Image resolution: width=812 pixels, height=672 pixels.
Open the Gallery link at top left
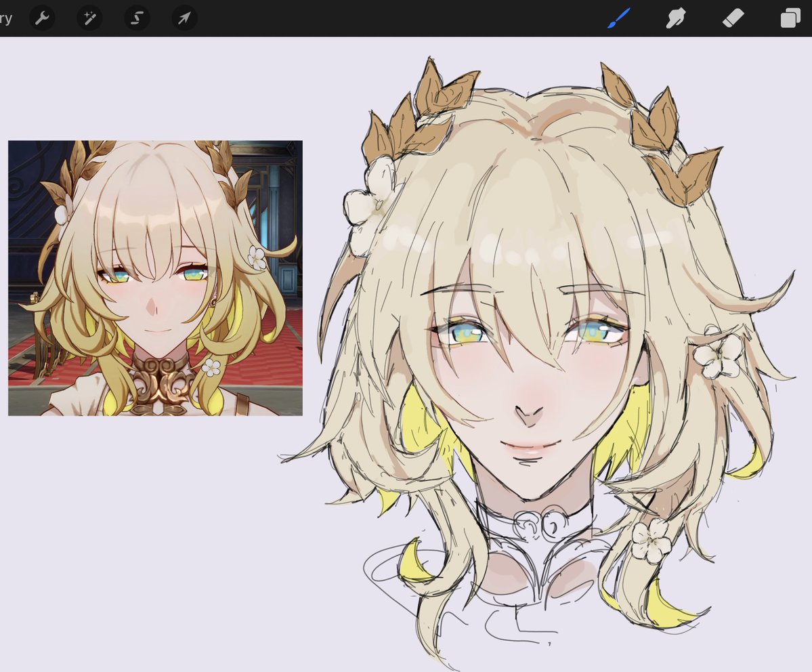(x=5, y=19)
